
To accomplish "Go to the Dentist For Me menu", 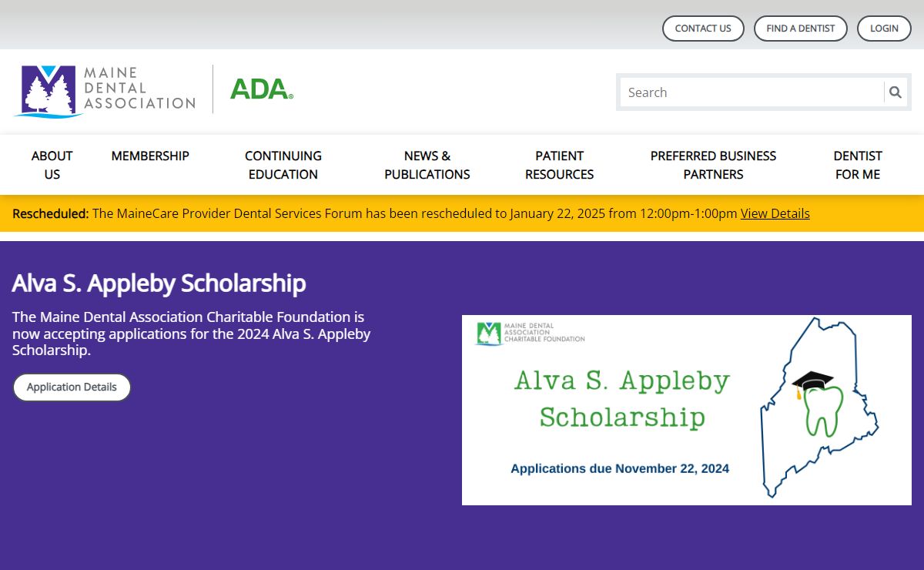I will pyautogui.click(x=858, y=165).
